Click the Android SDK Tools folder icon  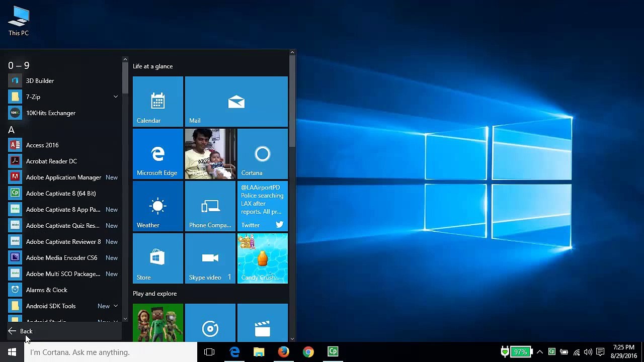tap(15, 306)
